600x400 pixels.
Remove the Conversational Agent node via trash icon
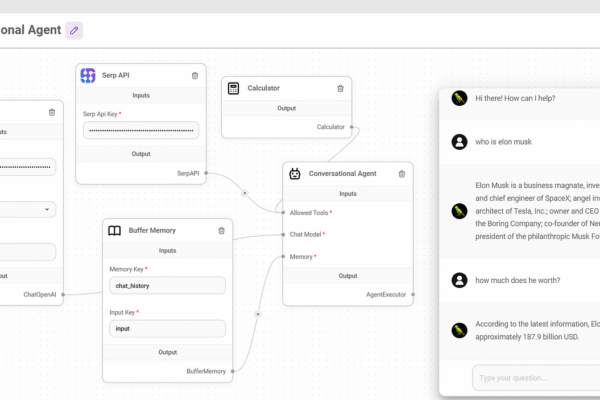(402, 173)
